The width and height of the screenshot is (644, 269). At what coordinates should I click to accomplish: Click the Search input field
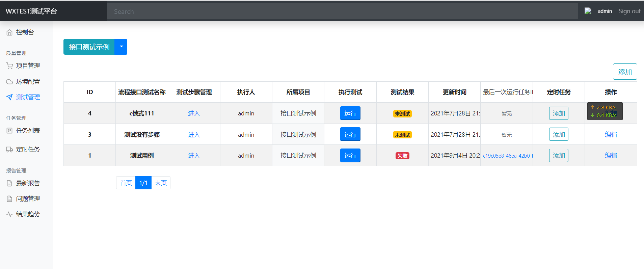(x=343, y=11)
